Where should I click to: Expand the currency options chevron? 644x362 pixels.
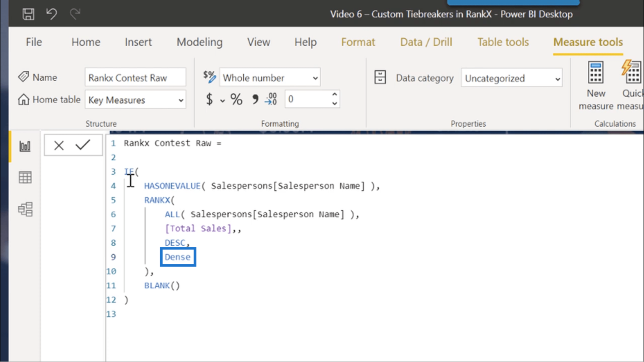(222, 101)
